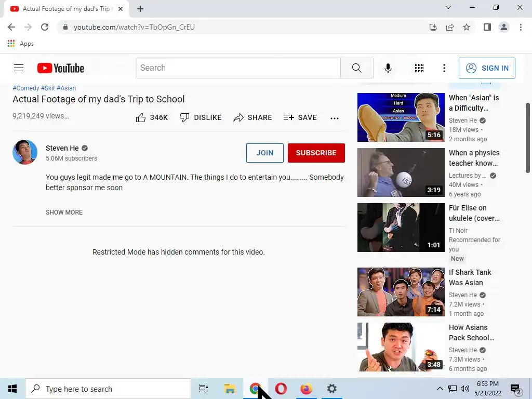
Task: Open more actions ellipsis under video
Action: click(x=335, y=118)
